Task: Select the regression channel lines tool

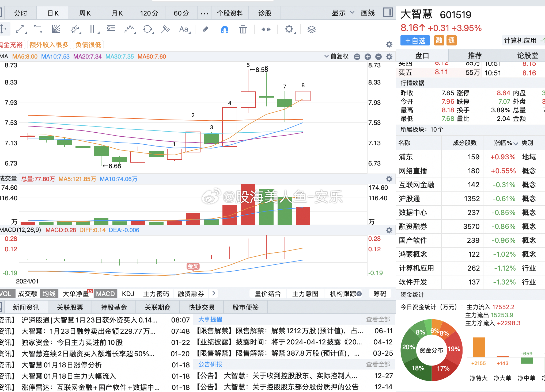Action: tap(165, 29)
